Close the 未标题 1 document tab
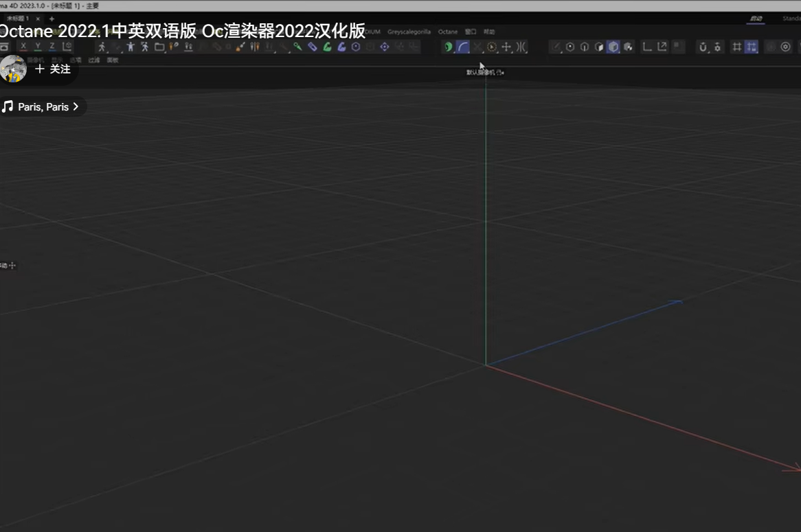Screen dimensions: 801x532 tap(38, 19)
